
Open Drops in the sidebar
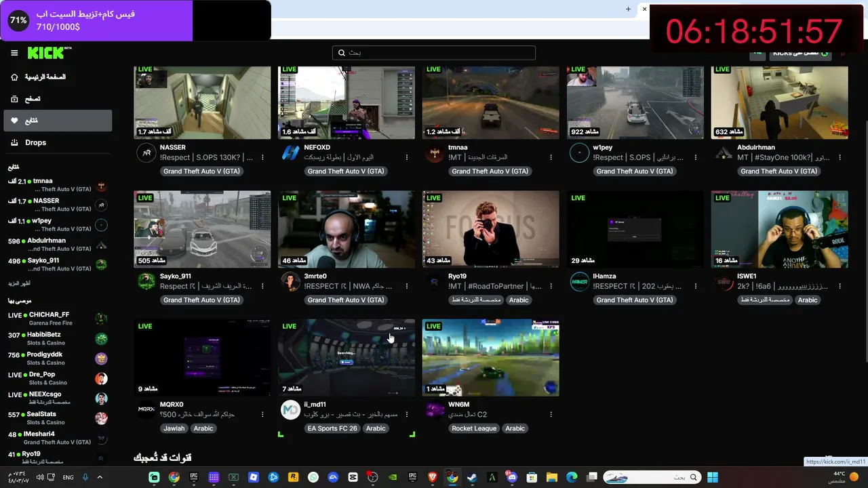tap(58, 142)
